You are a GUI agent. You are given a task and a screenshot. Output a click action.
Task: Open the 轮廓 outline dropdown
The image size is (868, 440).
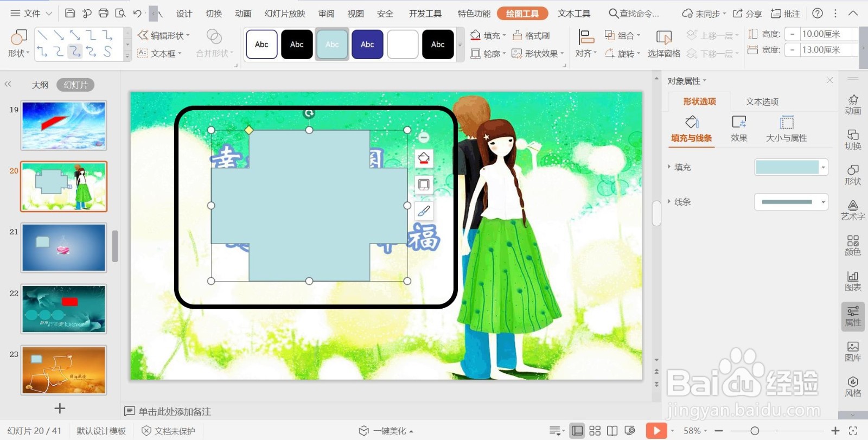(x=488, y=54)
